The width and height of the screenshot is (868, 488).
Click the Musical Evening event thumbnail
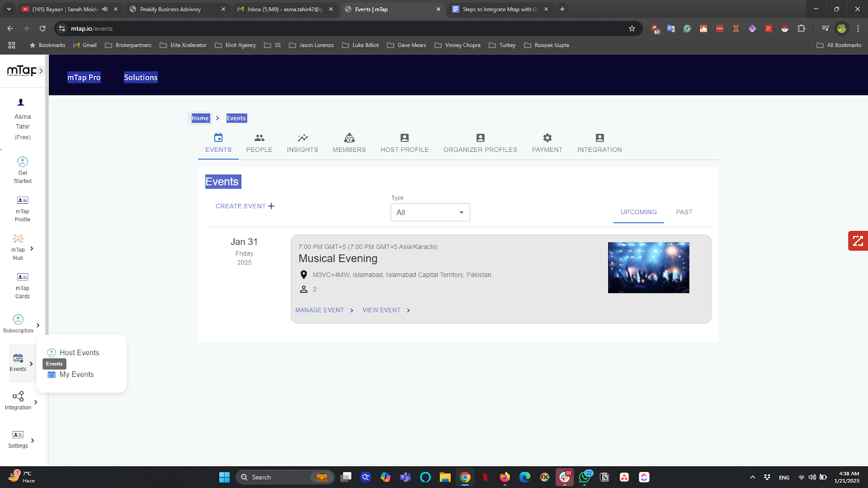(648, 267)
